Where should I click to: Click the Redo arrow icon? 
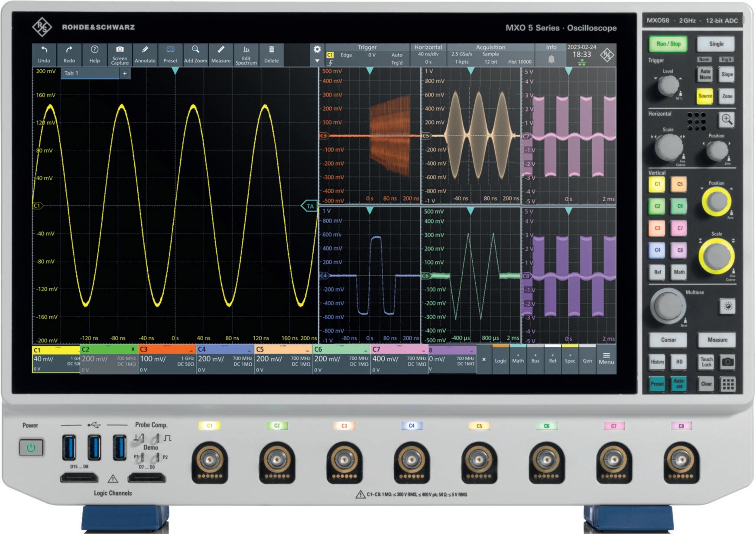click(x=69, y=55)
